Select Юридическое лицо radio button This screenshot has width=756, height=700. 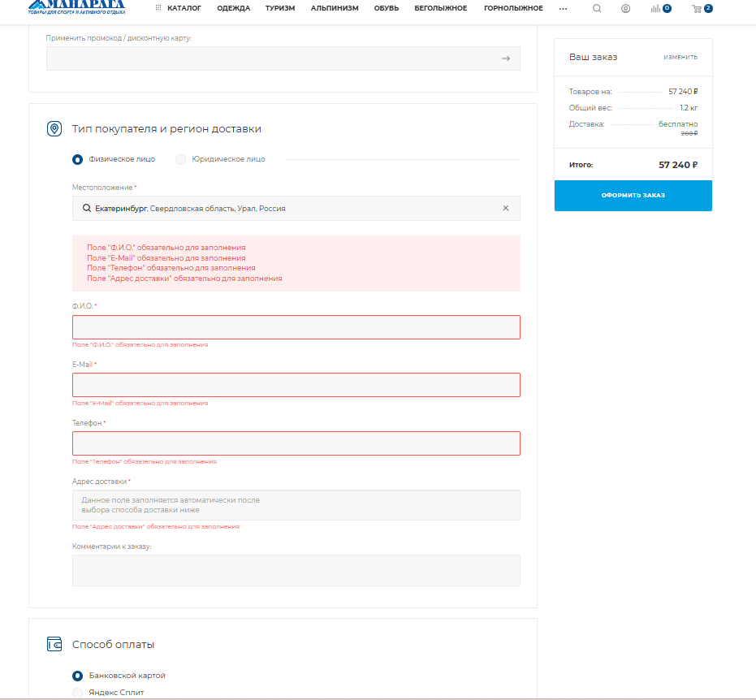click(x=181, y=159)
